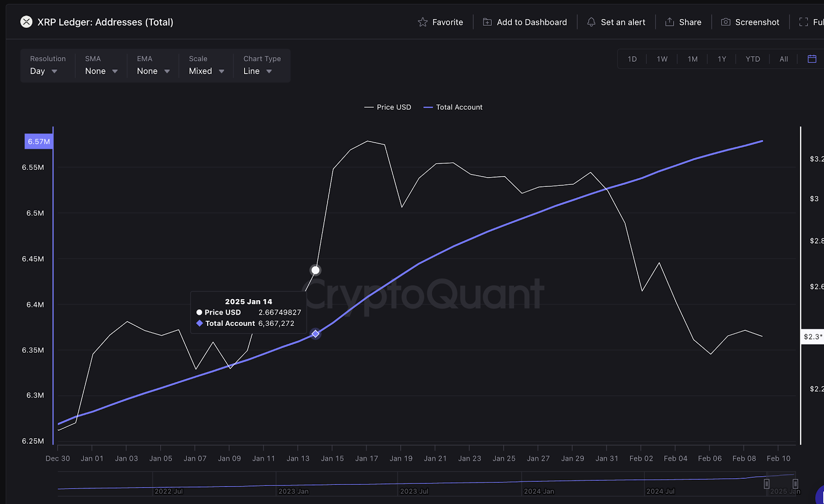Open the EMA None dropdown
Screen dimensions: 824x504
153,71
